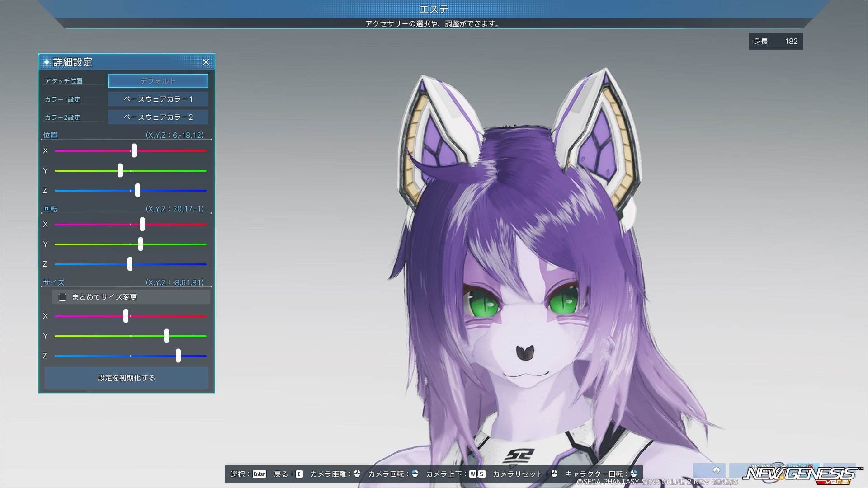Viewport: 868px width, 488px height.
Task: Click the 戻る back key icon
Action: click(299, 474)
